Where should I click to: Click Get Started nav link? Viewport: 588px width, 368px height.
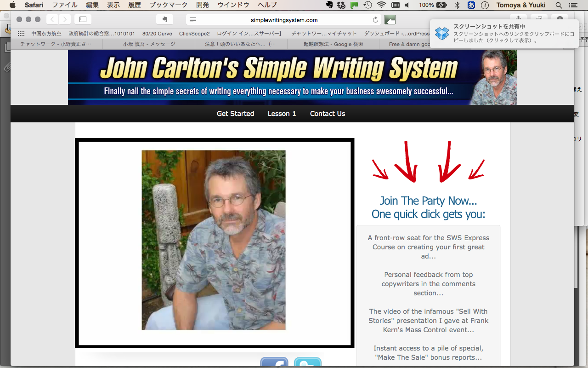(235, 114)
